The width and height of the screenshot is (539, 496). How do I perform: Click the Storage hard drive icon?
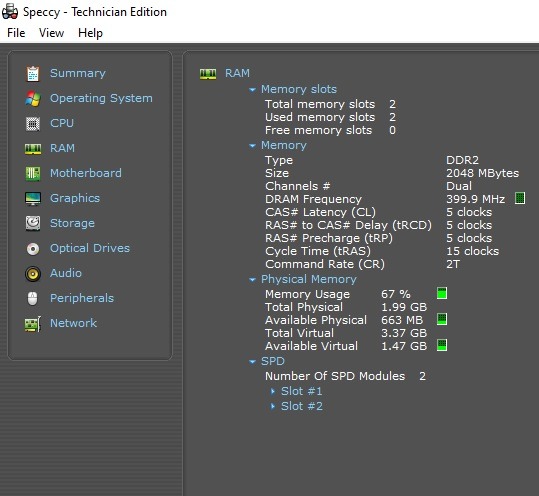click(x=33, y=223)
